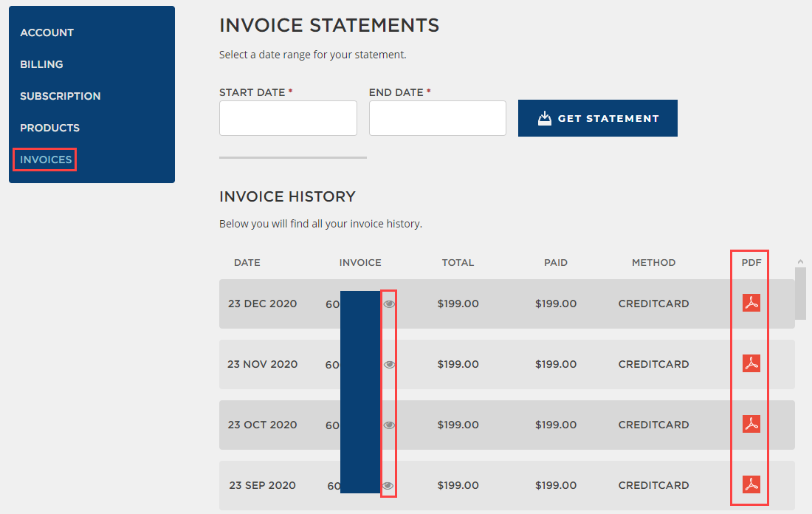
Task: Download PDF for 23 SEP 2020 invoice
Action: [x=751, y=484]
